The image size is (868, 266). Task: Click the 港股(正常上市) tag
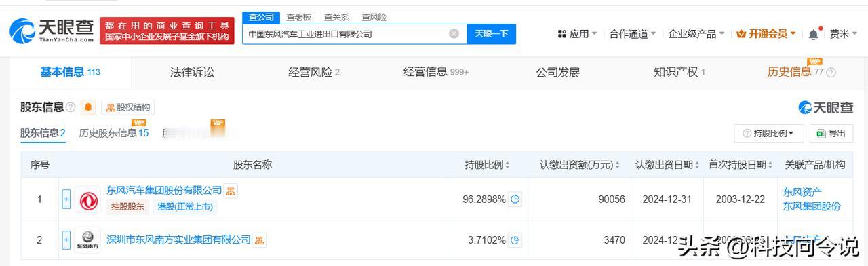pos(185,207)
